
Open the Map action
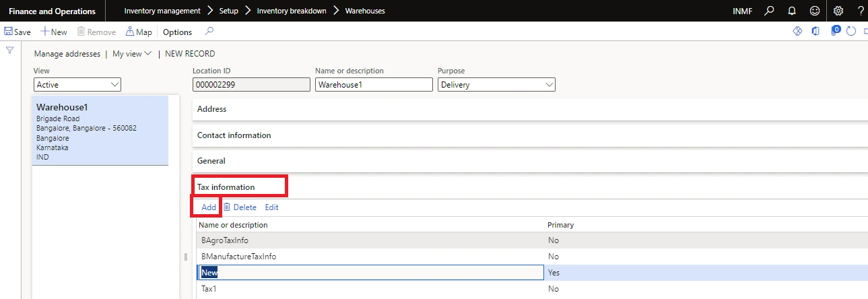tap(139, 32)
